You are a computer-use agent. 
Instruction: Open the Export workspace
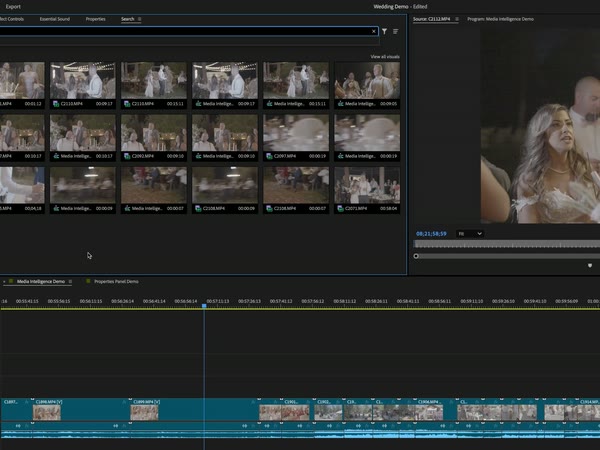[x=13, y=7]
